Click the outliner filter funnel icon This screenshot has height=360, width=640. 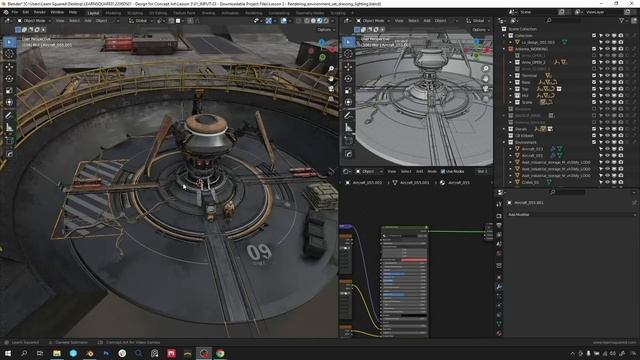[621, 20]
